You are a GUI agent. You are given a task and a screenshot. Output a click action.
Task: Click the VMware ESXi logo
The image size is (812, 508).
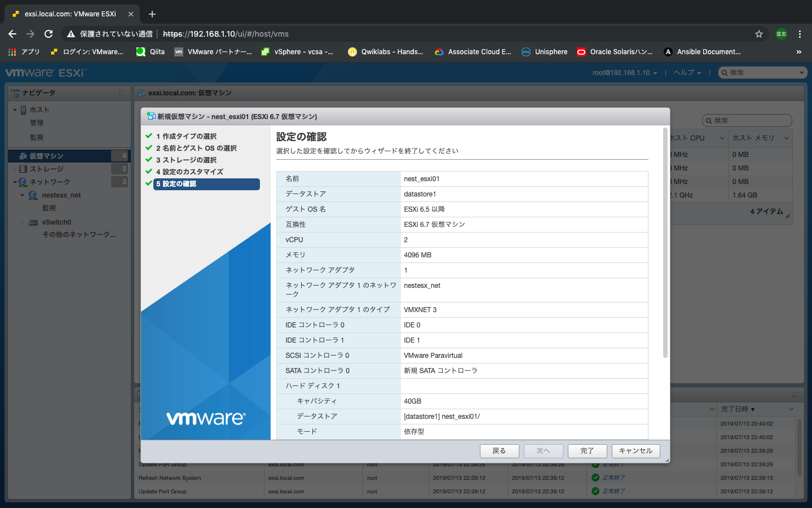tap(46, 73)
